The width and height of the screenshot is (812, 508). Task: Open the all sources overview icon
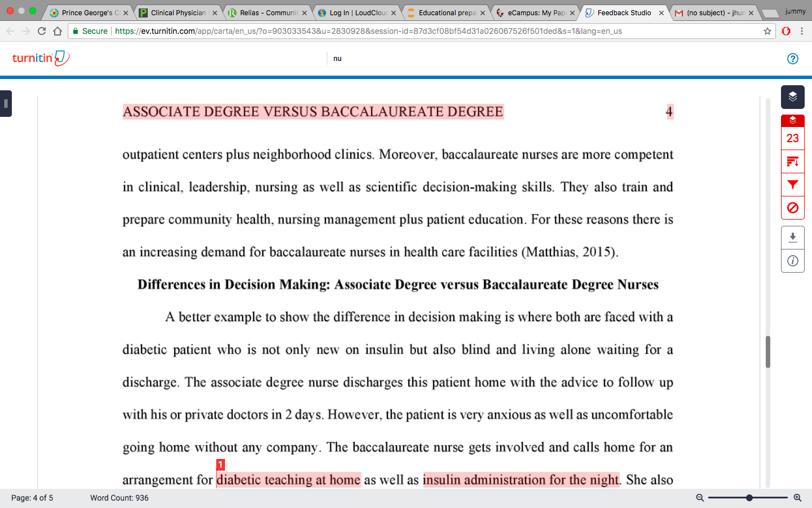point(792,161)
